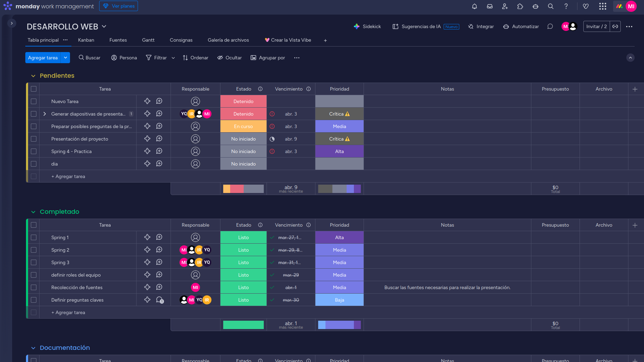The height and width of the screenshot is (362, 644).
Task: Open the Gantt view tab
Action: coord(148,40)
